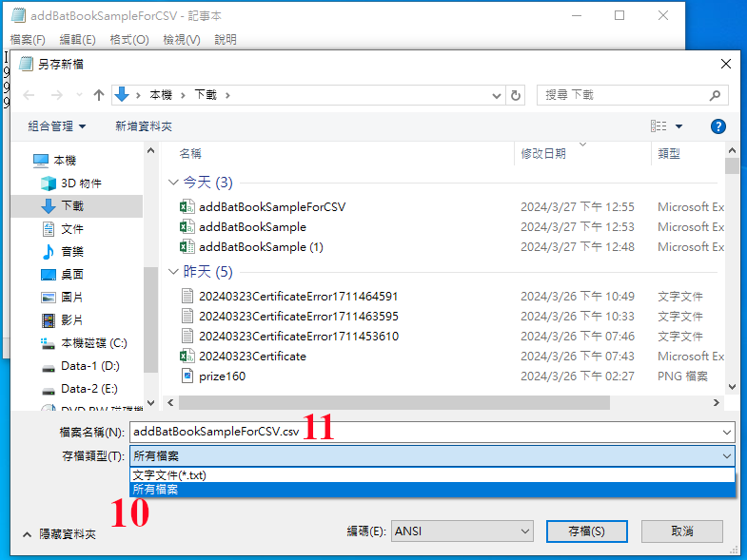
Task: Open 圖片 folder in sidebar
Action: click(63, 298)
